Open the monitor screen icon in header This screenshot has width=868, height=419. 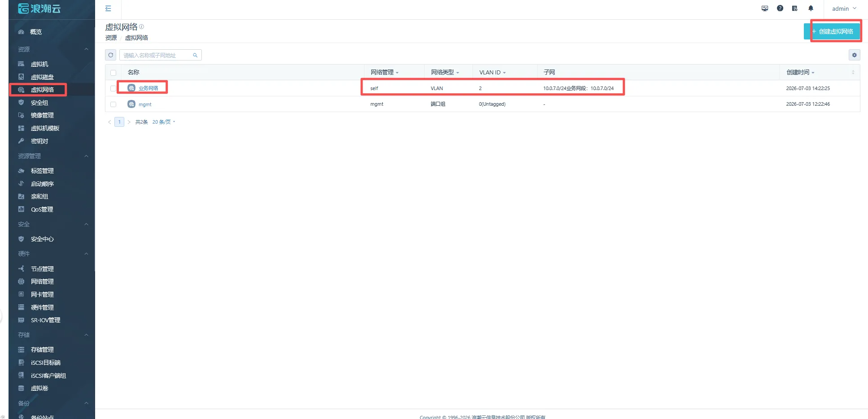point(765,9)
